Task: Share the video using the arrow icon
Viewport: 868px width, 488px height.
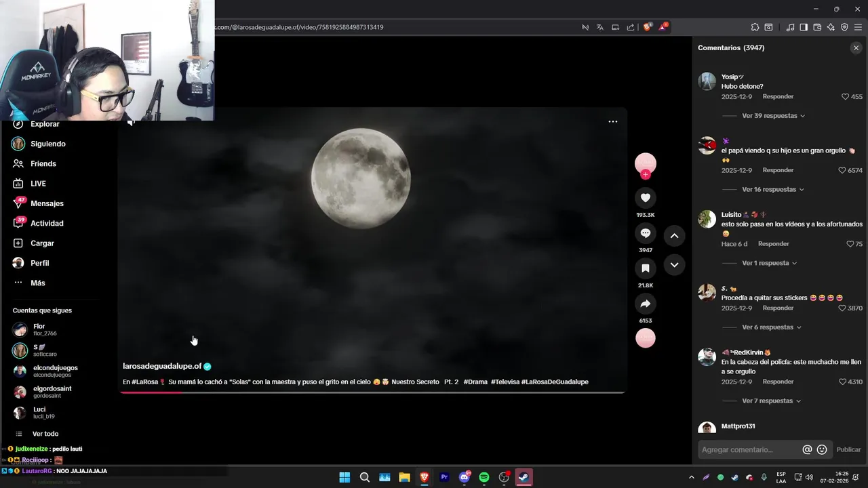Action: (646, 304)
